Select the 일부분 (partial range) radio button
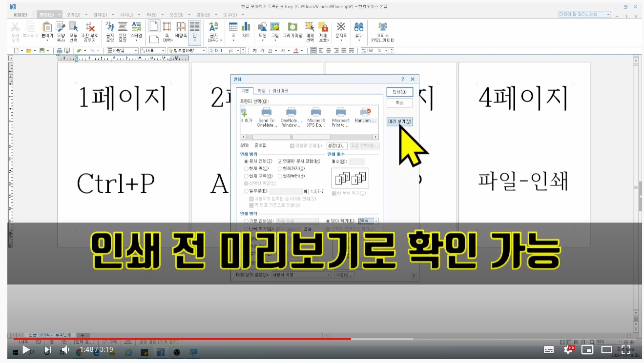Screen dimensions: 644x363 (x=246, y=191)
